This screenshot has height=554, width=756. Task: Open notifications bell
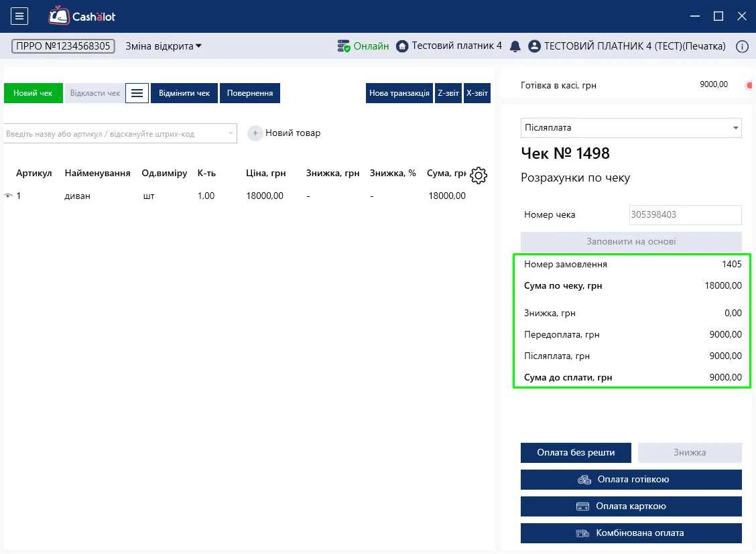pos(515,46)
